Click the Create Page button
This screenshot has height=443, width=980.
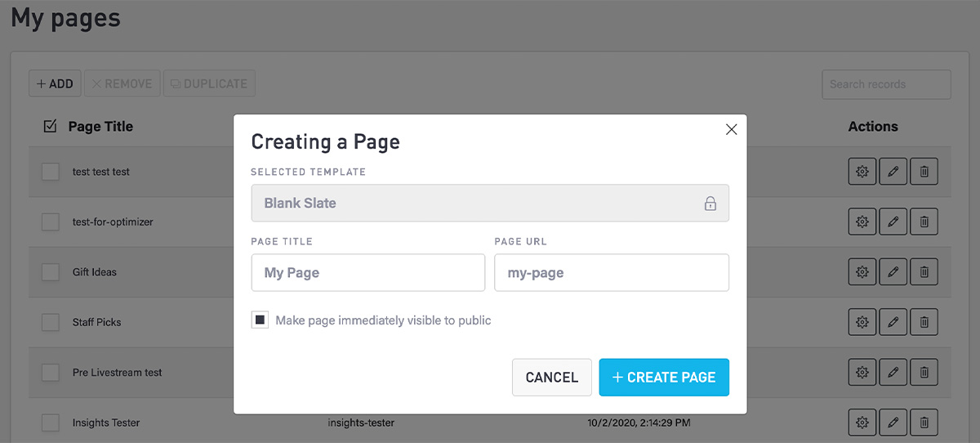pos(663,378)
